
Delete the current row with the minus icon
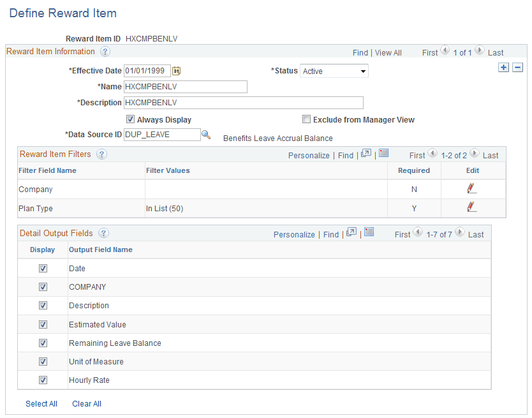(x=517, y=66)
